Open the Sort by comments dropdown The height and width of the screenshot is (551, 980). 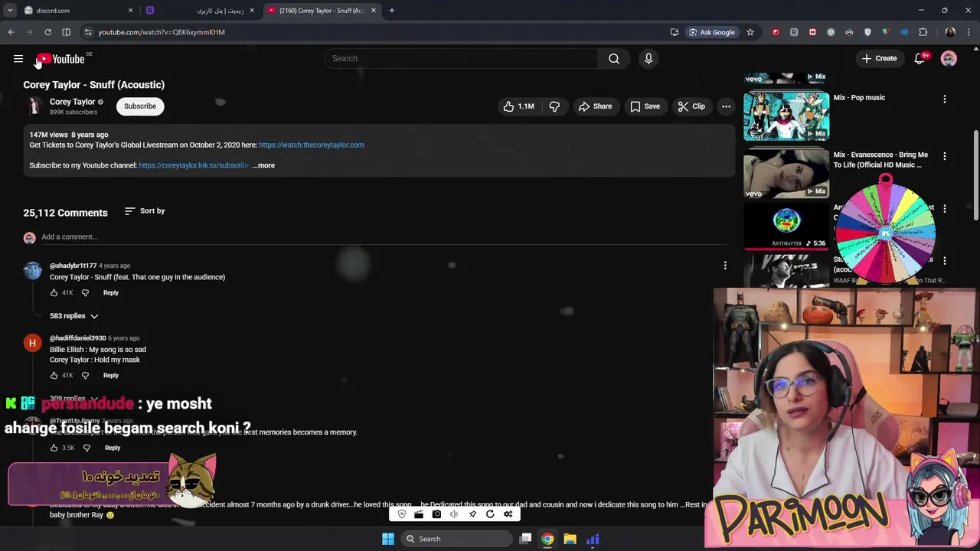coord(145,211)
